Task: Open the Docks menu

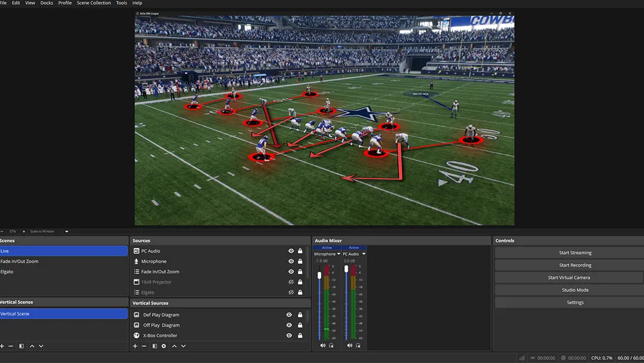Action: point(47,3)
